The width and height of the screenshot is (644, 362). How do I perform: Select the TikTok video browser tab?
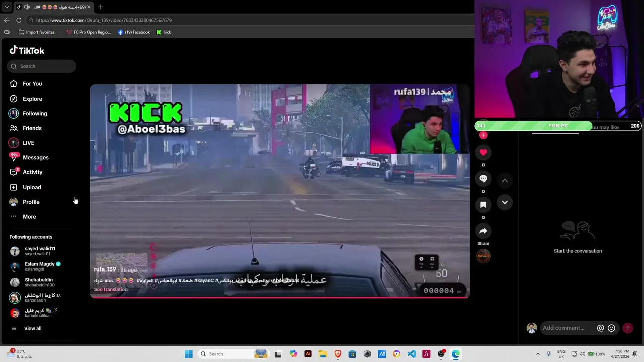[53, 7]
